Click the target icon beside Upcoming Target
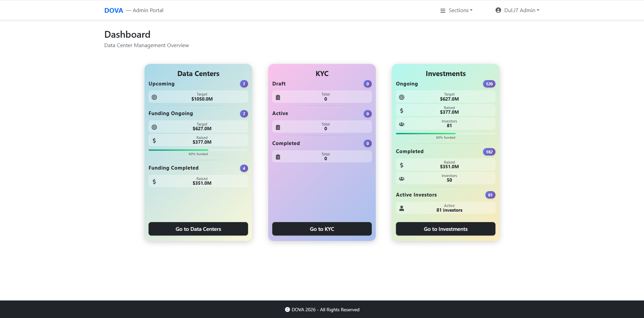Screen dimensions: 644x318 click(154, 97)
